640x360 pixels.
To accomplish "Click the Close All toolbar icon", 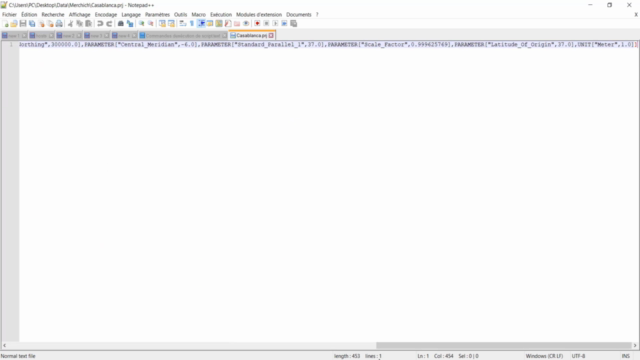I will [x=50, y=24].
